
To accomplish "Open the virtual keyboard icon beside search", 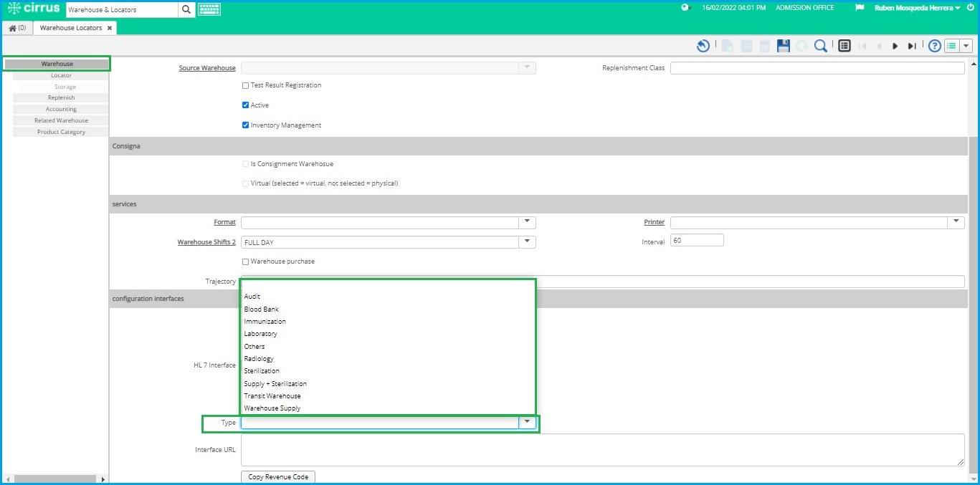I will click(x=209, y=10).
